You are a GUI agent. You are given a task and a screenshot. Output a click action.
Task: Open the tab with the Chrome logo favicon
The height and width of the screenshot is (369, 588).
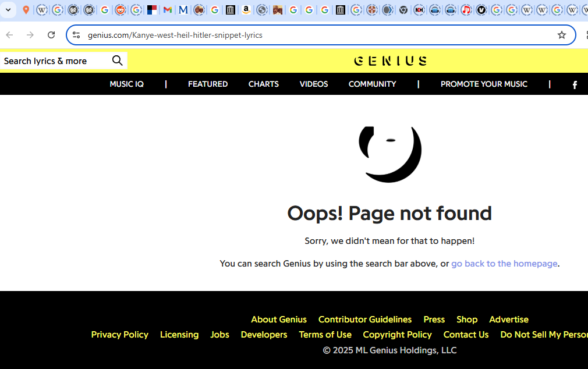click(x=403, y=10)
